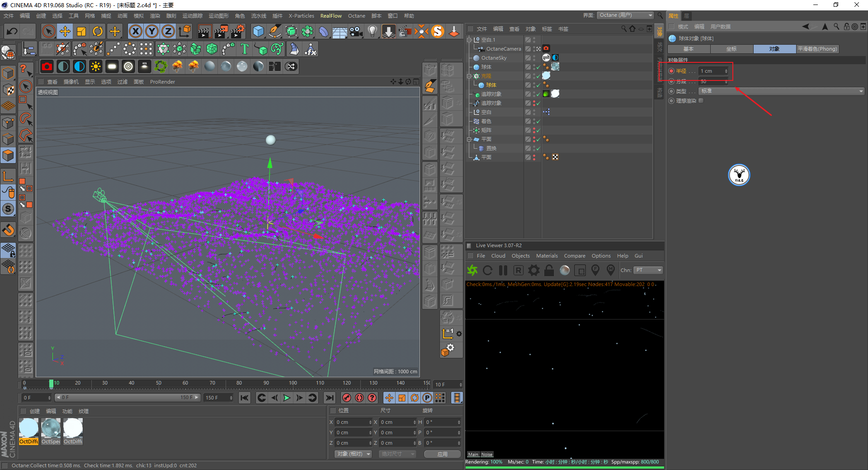Image resolution: width=868 pixels, height=470 pixels.
Task: Click the Live Viewer clay mode sphere
Action: coord(565,270)
